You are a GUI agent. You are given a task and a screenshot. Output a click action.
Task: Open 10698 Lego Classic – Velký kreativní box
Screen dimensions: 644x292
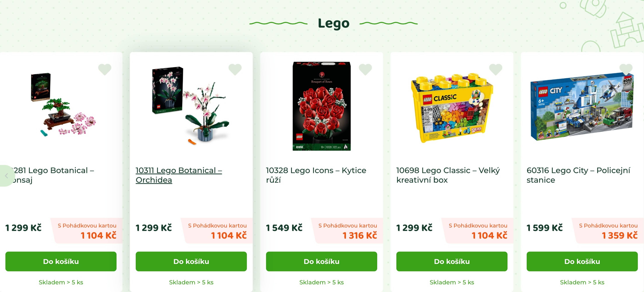click(448, 175)
